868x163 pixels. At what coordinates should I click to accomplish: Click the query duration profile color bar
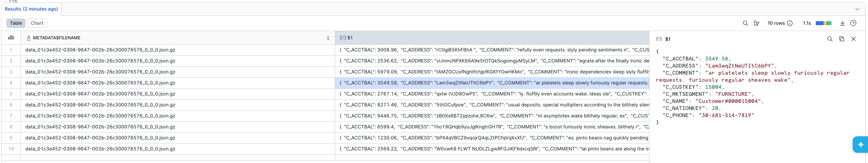pos(823,23)
